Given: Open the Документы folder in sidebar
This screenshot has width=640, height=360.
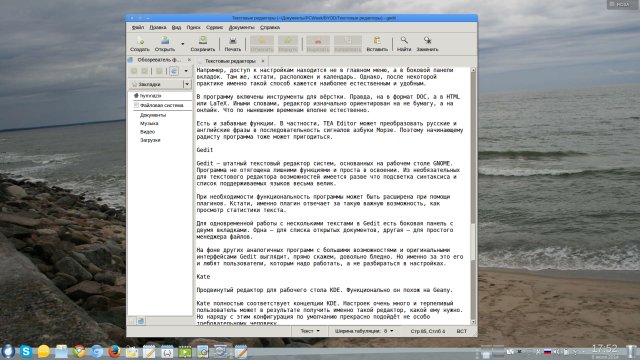Looking at the screenshot, I should coord(153,115).
